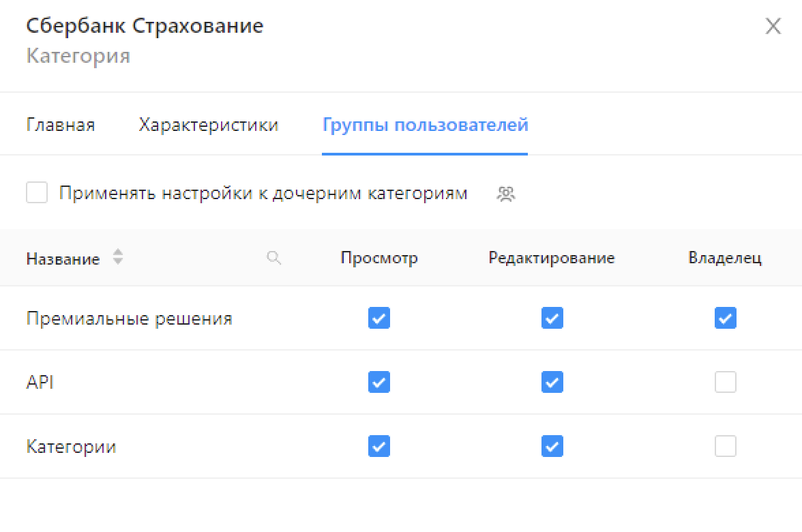802x532 pixels.
Task: Uncheck Редактирование for Категории group
Action: [x=552, y=446]
